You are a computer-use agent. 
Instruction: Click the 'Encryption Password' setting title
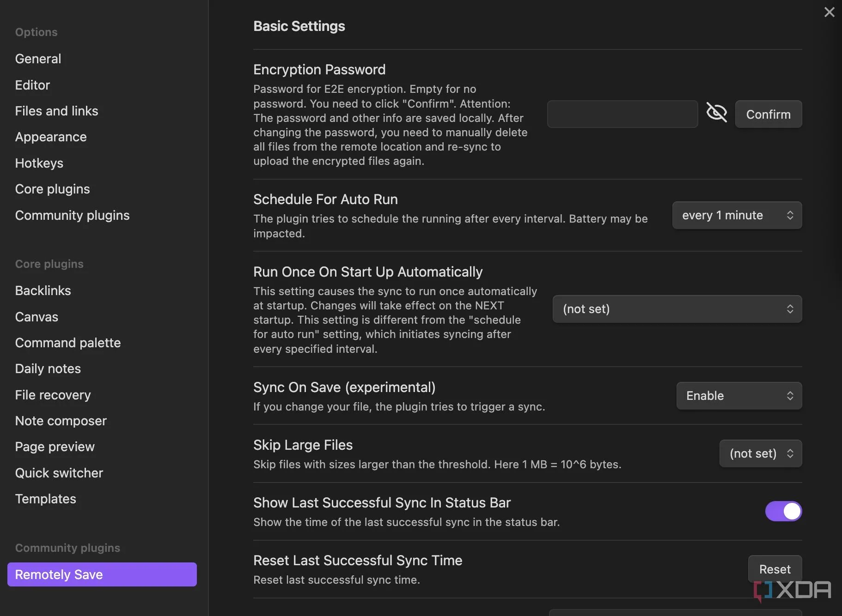pos(319,70)
